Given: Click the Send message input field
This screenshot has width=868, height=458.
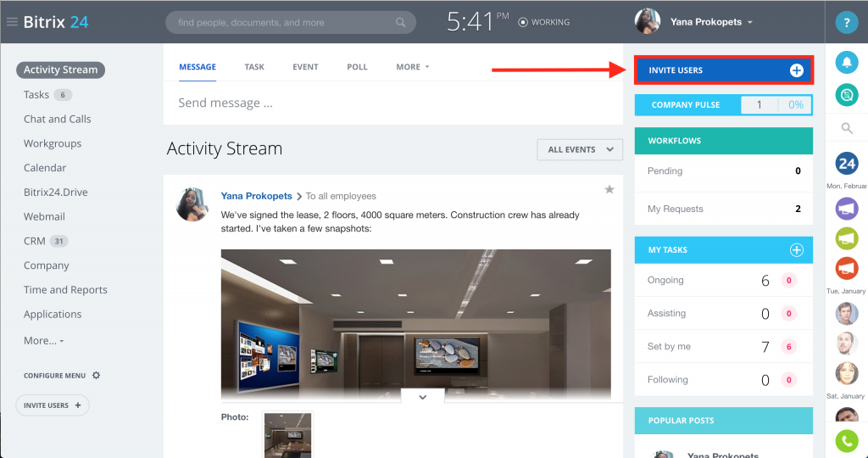Looking at the screenshot, I should click(x=393, y=103).
